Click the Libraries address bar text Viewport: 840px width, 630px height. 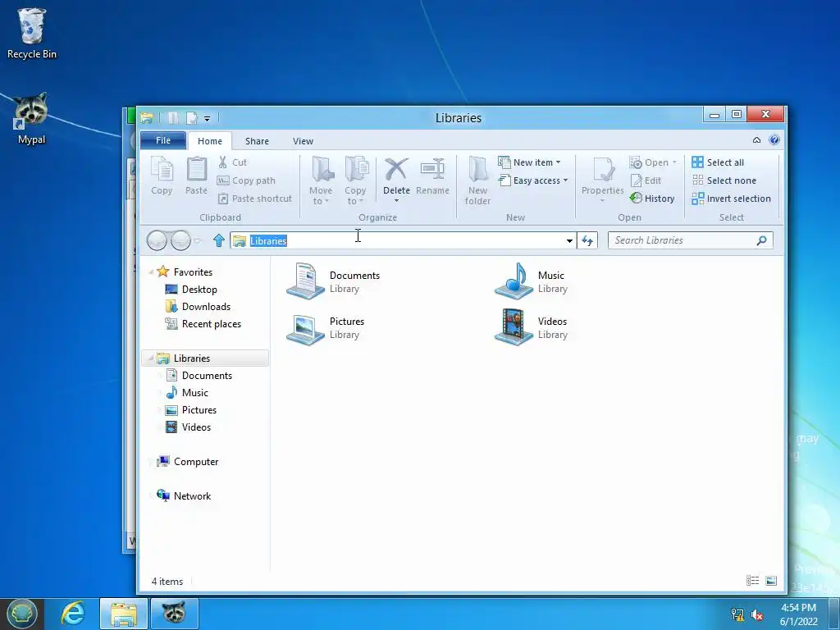(x=268, y=241)
